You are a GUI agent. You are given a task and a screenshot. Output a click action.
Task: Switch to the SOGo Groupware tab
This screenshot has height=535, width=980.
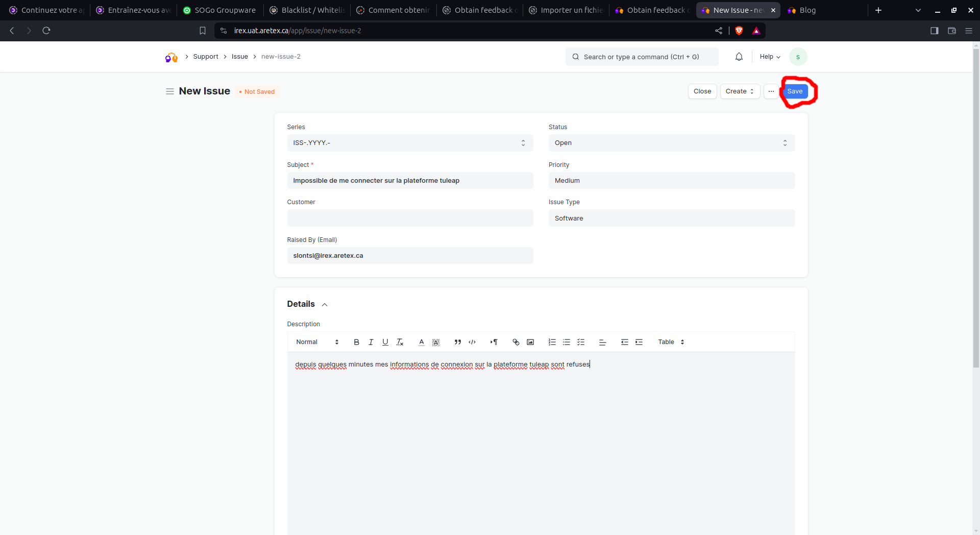[220, 10]
